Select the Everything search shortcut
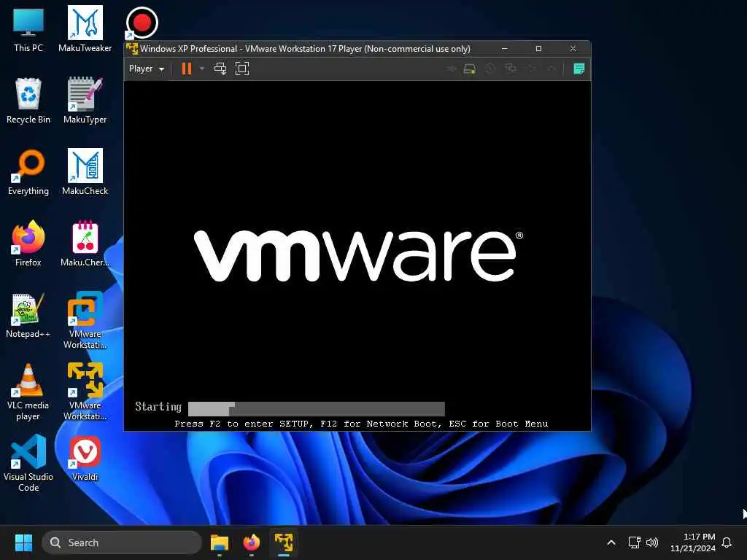Image resolution: width=747 pixels, height=560 pixels. 28,172
